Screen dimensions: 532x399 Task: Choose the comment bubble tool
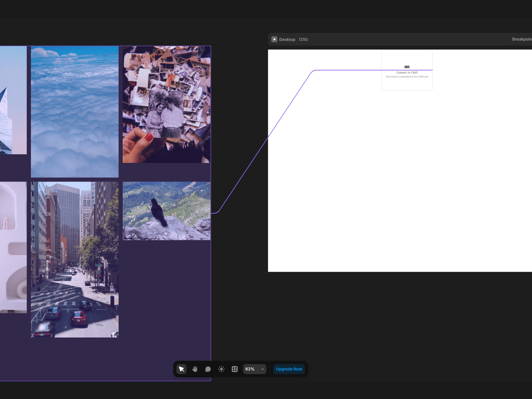208,369
